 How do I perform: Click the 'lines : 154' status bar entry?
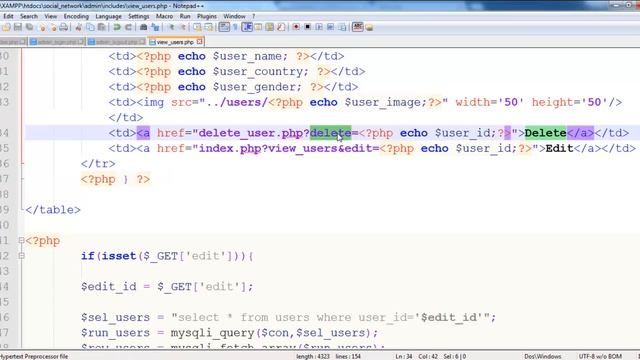click(348, 356)
